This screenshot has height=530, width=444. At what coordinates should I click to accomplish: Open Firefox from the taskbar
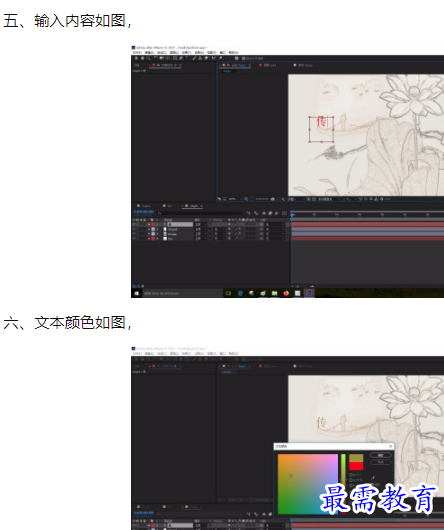tap(286, 293)
